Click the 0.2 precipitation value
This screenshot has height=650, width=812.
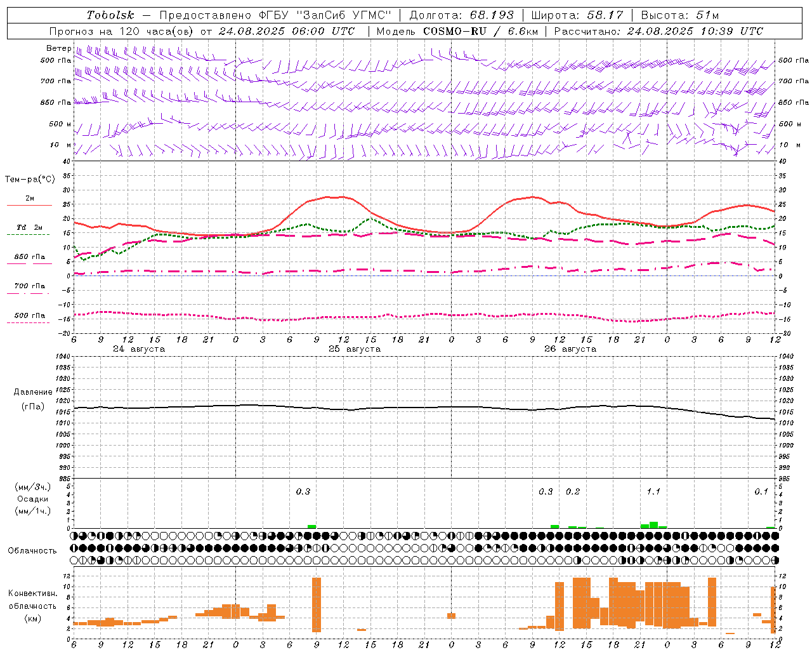(573, 491)
